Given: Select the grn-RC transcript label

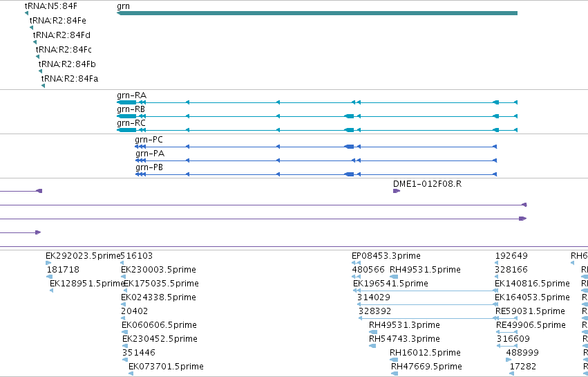Looking at the screenshot, I should [x=131, y=123].
